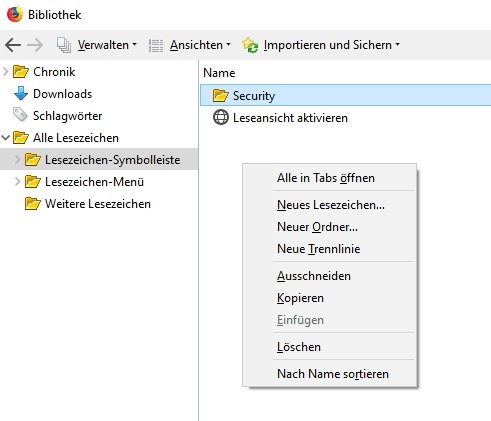Click the Schlagwörter tag icon
This screenshot has height=421, width=491.
(x=20, y=115)
